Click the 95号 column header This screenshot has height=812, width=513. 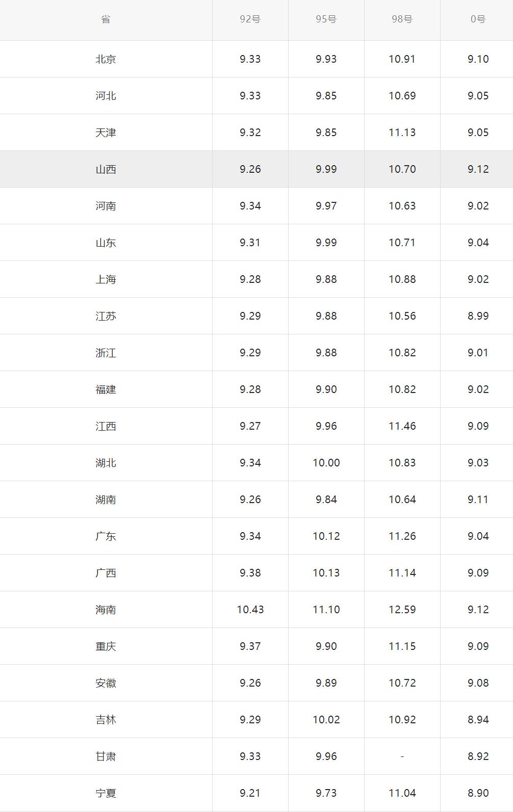click(326, 19)
